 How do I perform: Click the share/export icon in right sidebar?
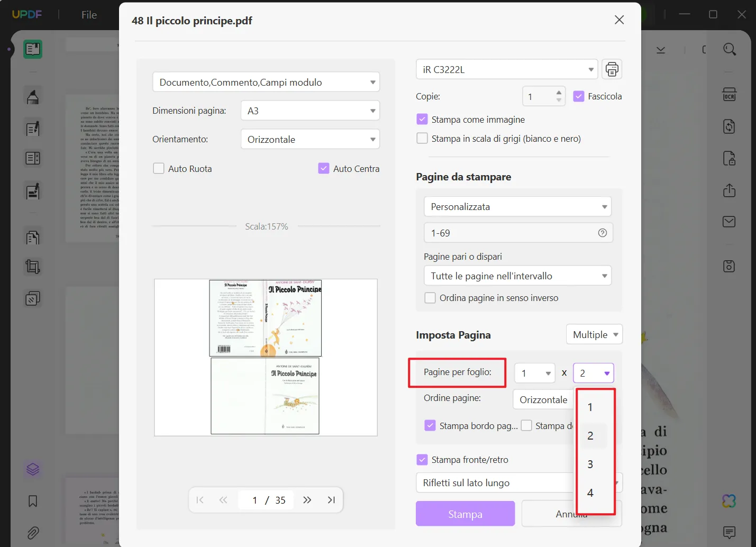[729, 190]
